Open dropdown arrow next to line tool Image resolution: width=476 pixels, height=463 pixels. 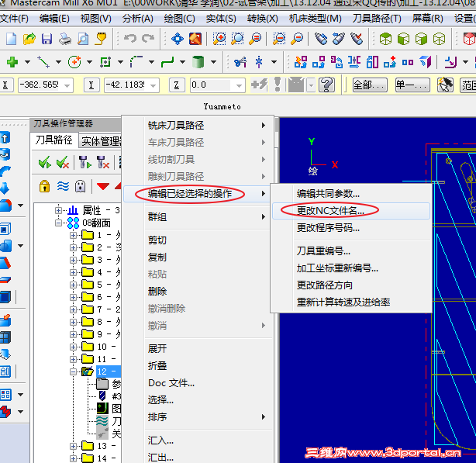(x=58, y=62)
